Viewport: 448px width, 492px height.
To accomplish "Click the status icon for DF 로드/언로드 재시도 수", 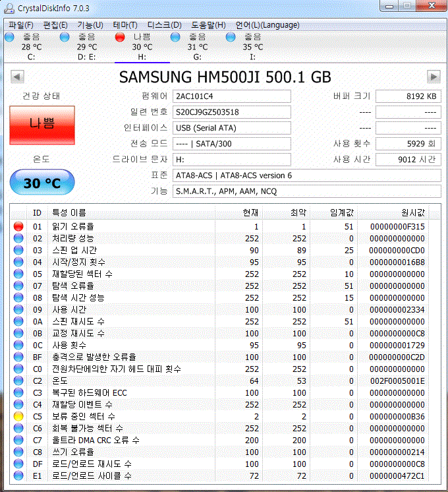I will pos(18,464).
